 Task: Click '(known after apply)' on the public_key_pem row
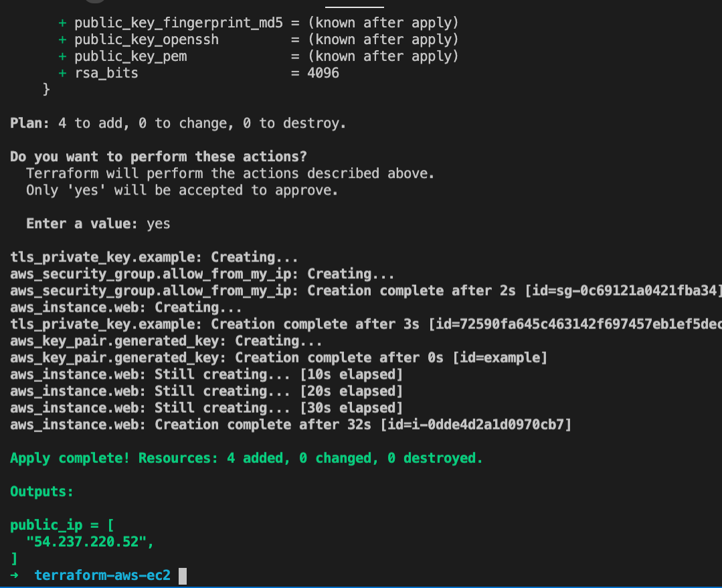tap(383, 57)
